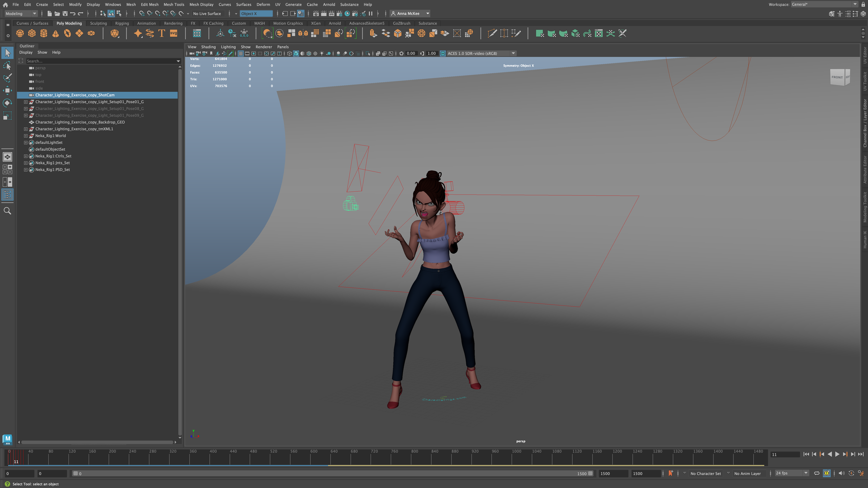The width and height of the screenshot is (868, 488).
Task: Click the save scene icon
Action: tap(65, 14)
